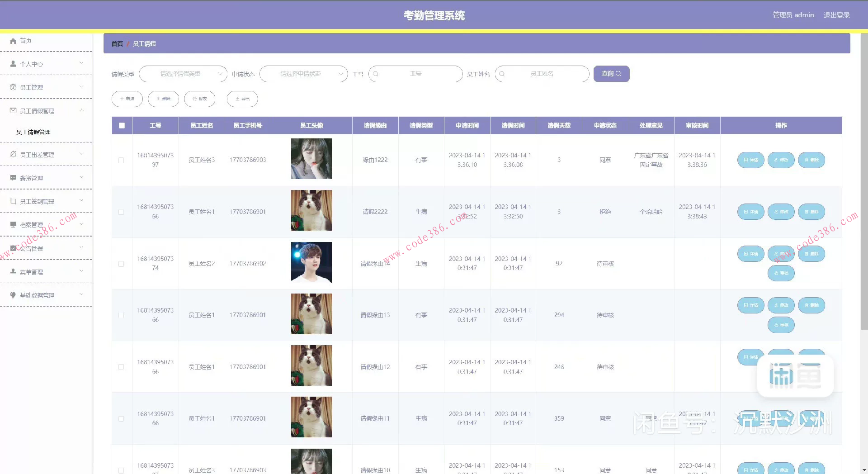The image size is (868, 474).
Task: Open 详情 for the 请假缘由13 row
Action: (750, 305)
